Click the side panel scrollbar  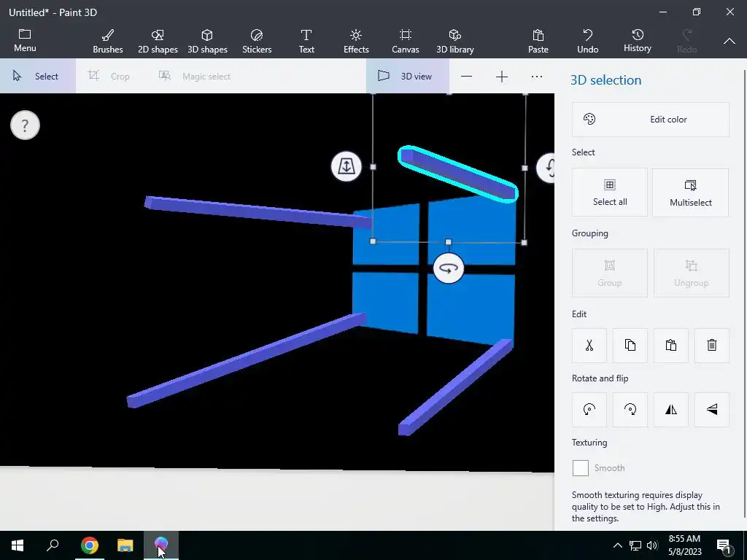pos(745,293)
